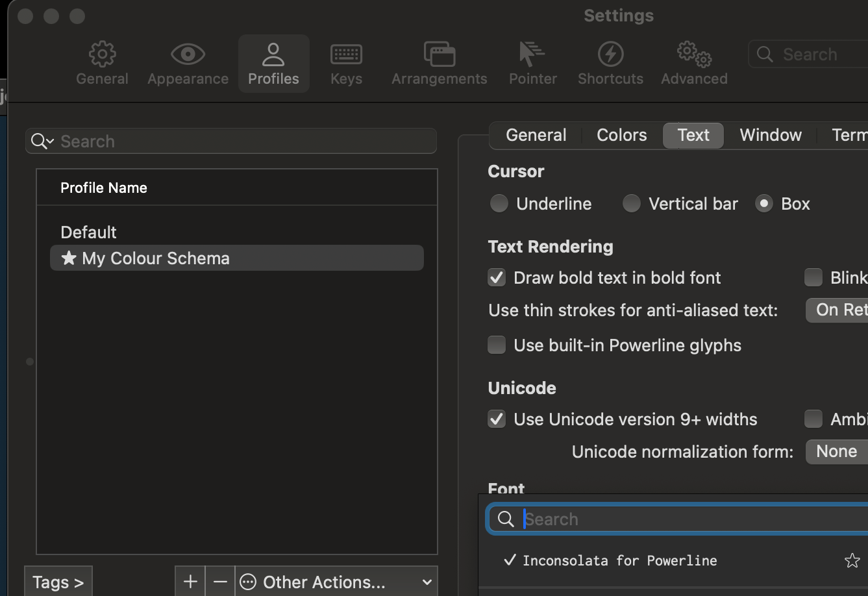Viewport: 868px width, 596px height.
Task: Select the Underline cursor option
Action: (499, 204)
